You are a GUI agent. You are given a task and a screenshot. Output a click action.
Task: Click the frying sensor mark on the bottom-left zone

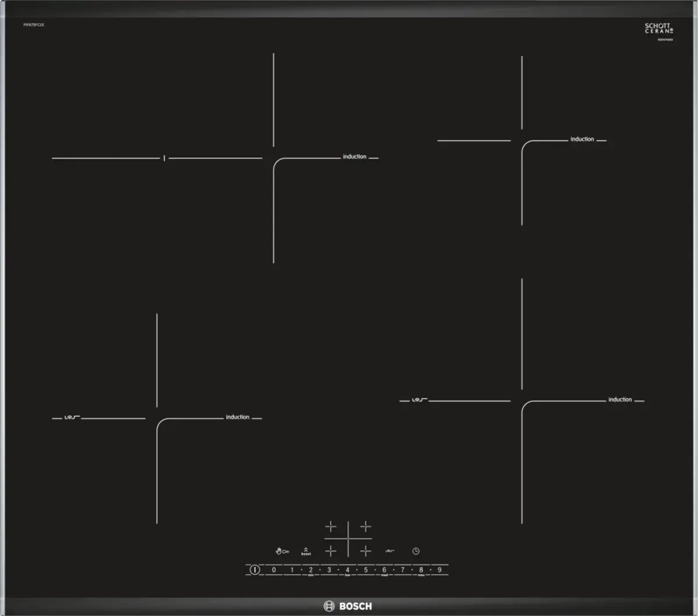[72, 418]
